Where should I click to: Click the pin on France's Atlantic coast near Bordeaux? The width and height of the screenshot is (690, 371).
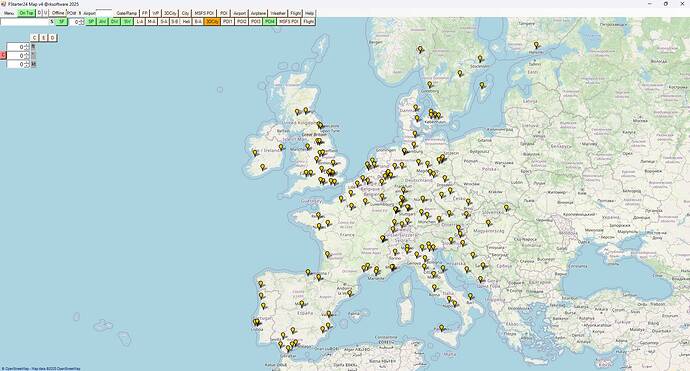pos(327,254)
